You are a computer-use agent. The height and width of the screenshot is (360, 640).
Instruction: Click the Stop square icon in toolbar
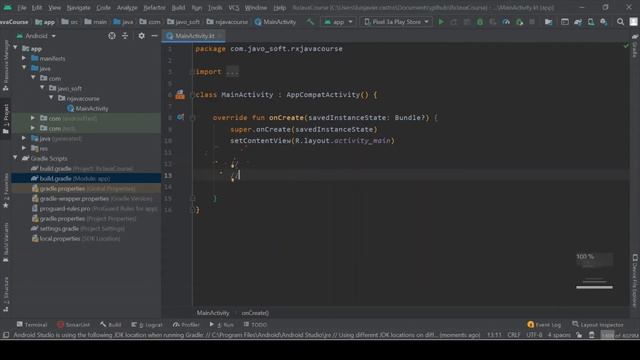pyautogui.click(x=532, y=22)
